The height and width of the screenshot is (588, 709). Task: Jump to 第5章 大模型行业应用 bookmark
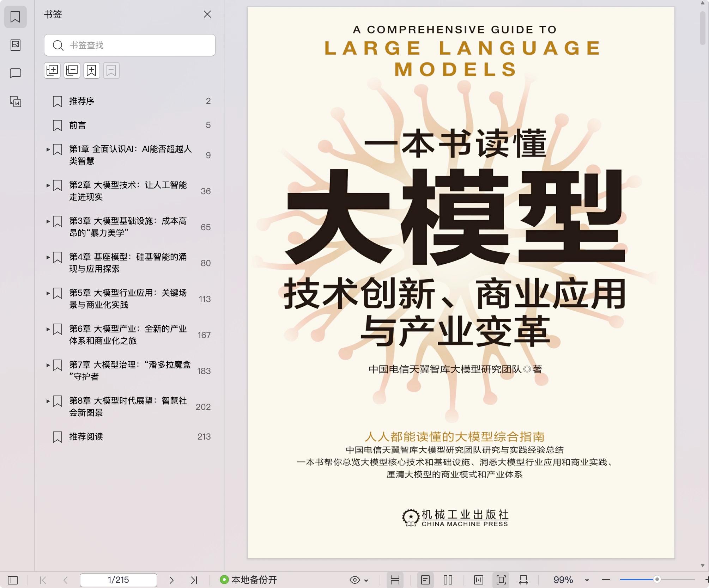pyautogui.click(x=128, y=299)
